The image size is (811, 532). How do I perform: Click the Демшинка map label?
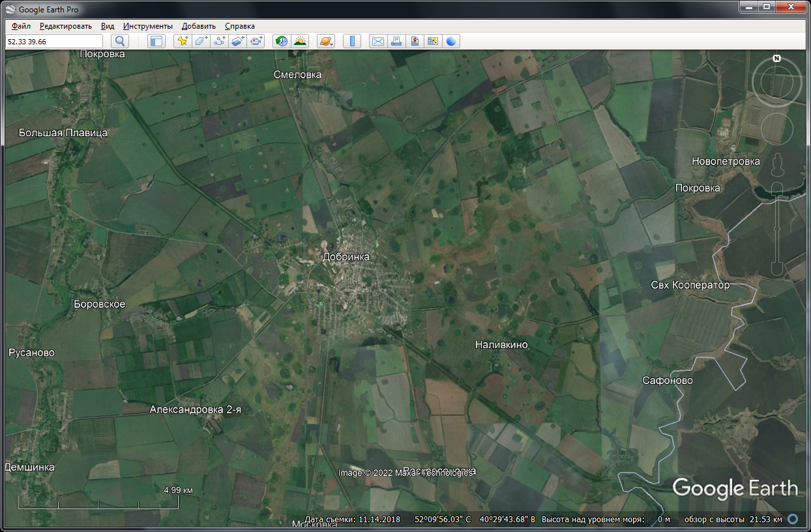[30, 467]
